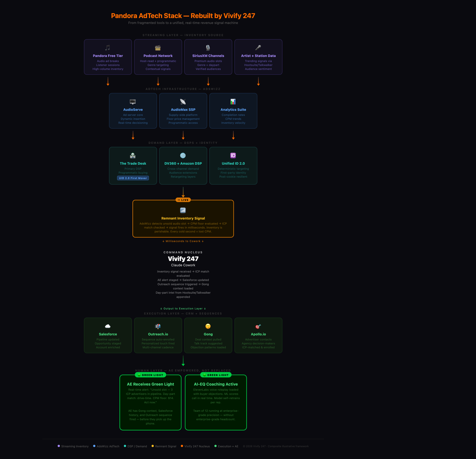Click the AdTech Infrastructure — AdsWizz section label
This screenshot has width=476, height=459.
coord(183,89)
